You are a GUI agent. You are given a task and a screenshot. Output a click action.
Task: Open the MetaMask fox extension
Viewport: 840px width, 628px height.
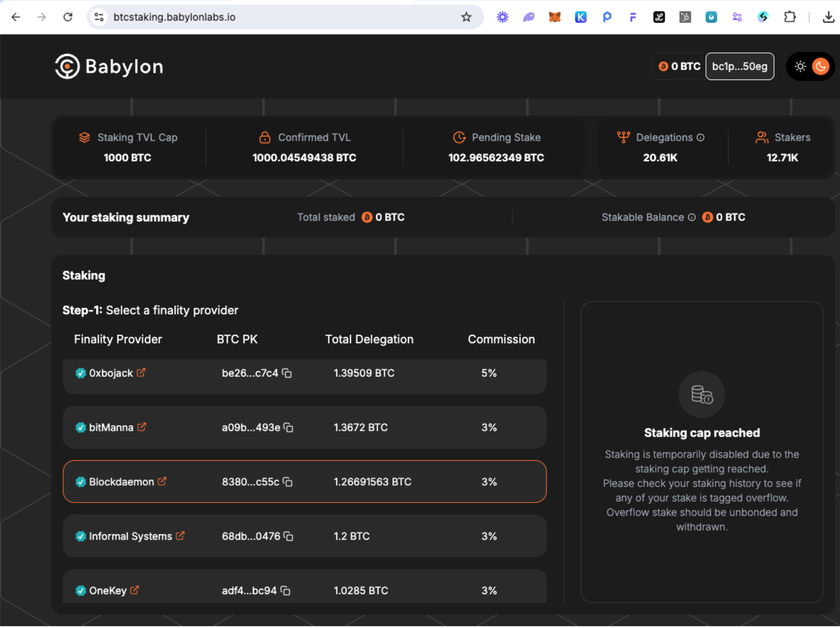555,17
